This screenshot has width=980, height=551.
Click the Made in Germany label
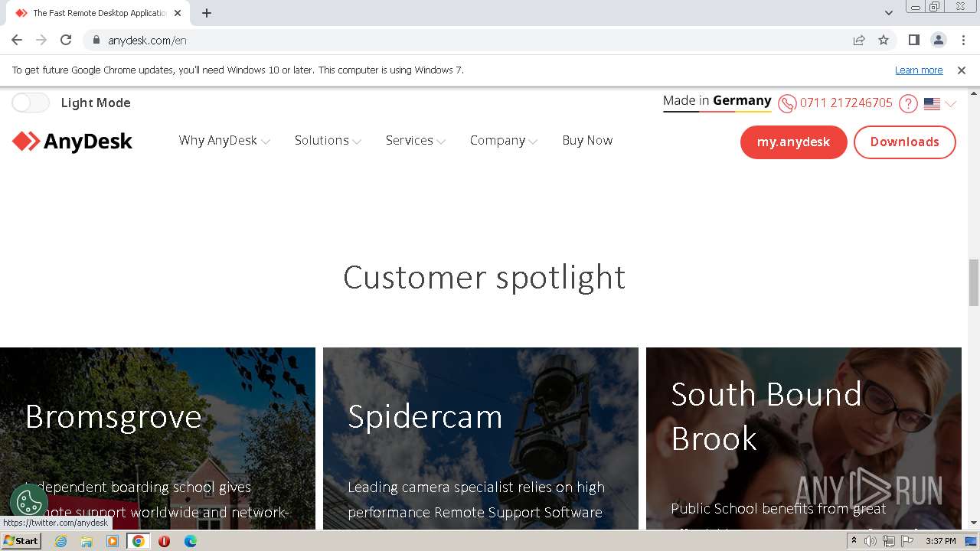click(717, 102)
